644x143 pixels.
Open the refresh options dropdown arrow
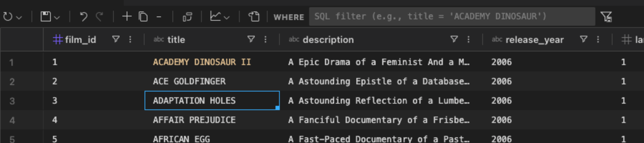point(19,18)
